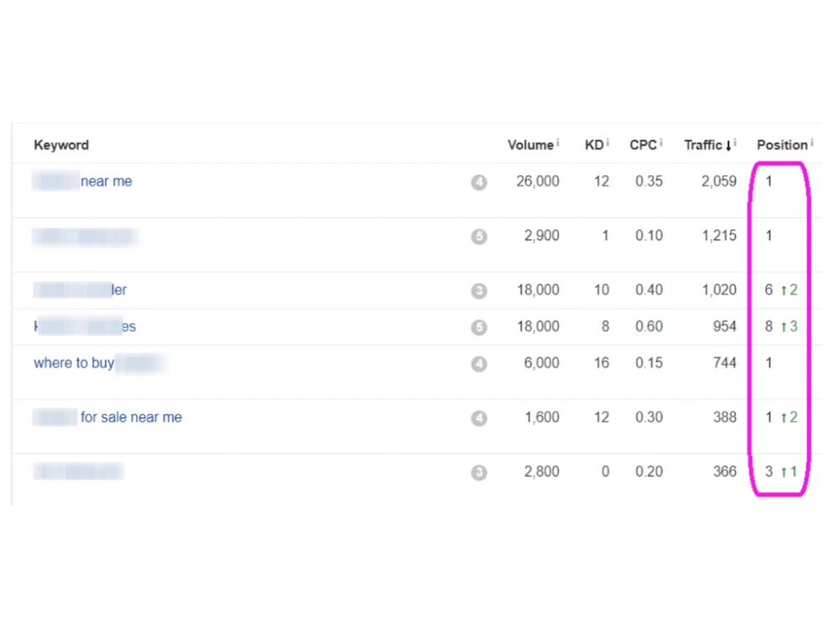
Task: Sort table by KD column header
Action: click(594, 145)
